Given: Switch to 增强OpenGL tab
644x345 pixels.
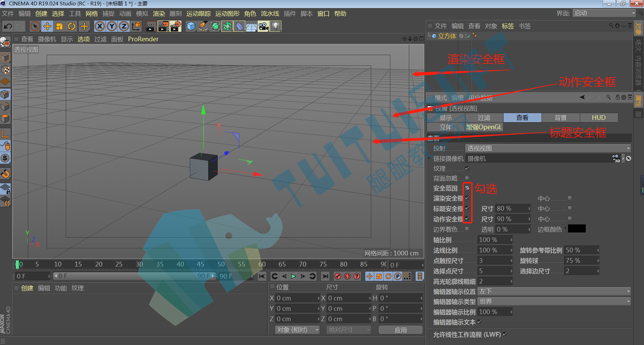Looking at the screenshot, I should (484, 127).
